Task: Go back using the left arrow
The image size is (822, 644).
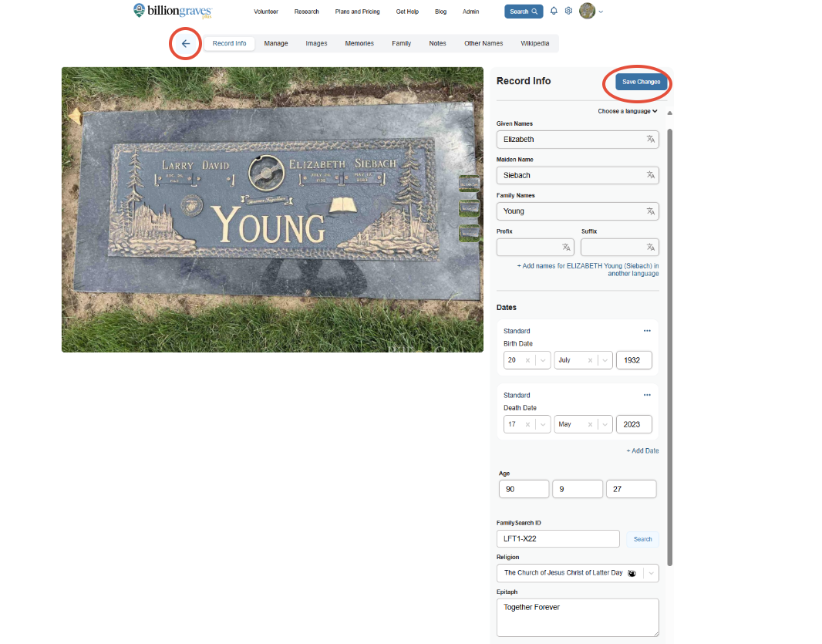Action: pyautogui.click(x=186, y=43)
